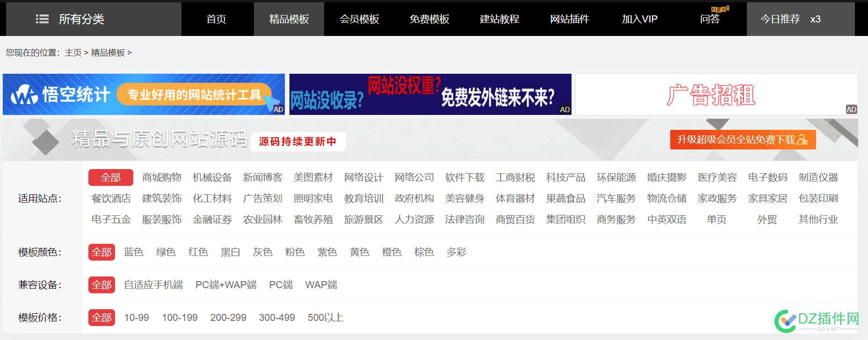Choose the 网络设计 category
Viewport: 868px width, 340px height.
tap(364, 177)
